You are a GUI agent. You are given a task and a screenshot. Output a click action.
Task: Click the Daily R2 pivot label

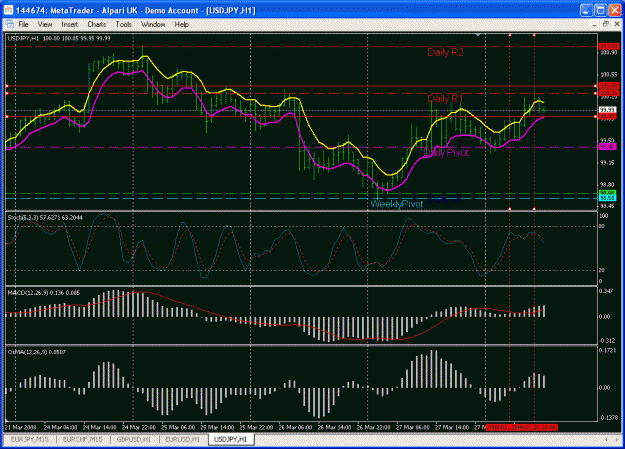pos(445,52)
